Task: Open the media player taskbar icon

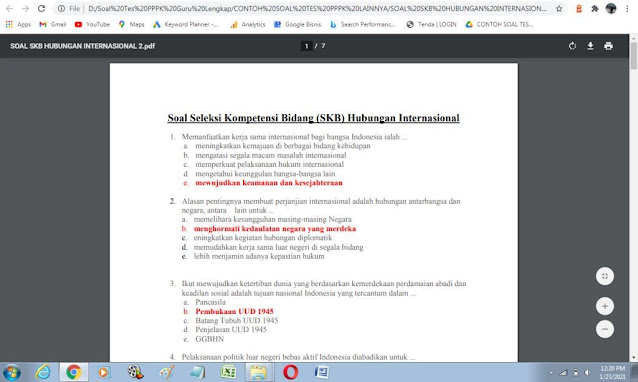Action: (104, 372)
